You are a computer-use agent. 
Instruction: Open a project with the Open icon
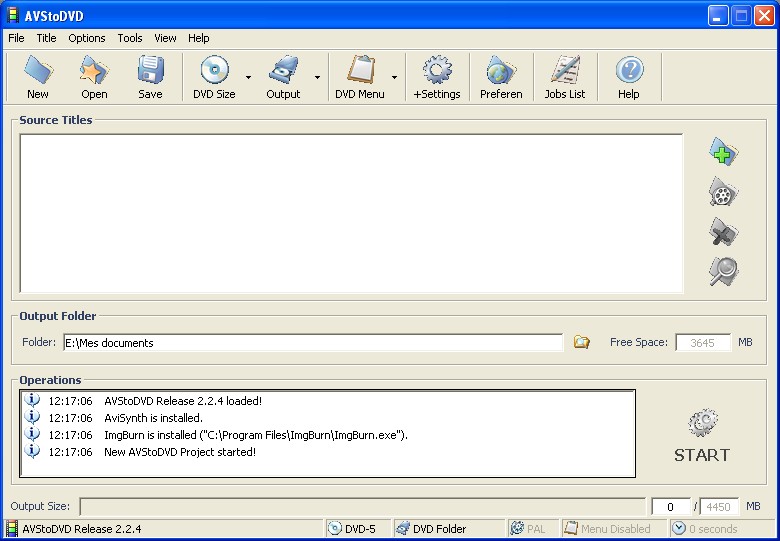click(94, 76)
